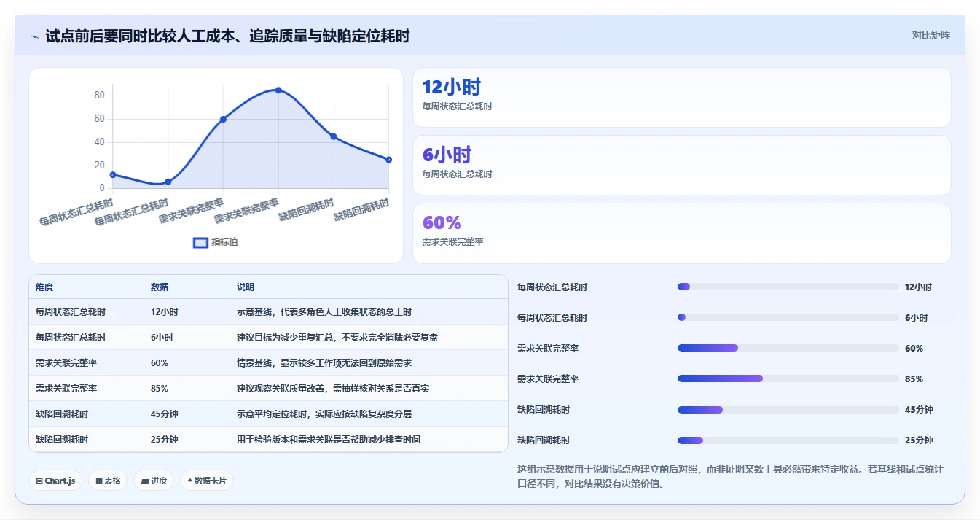Image resolution: width=980 pixels, height=520 pixels.
Task: Click the progress bar showing 6小时
Action: click(x=788, y=317)
